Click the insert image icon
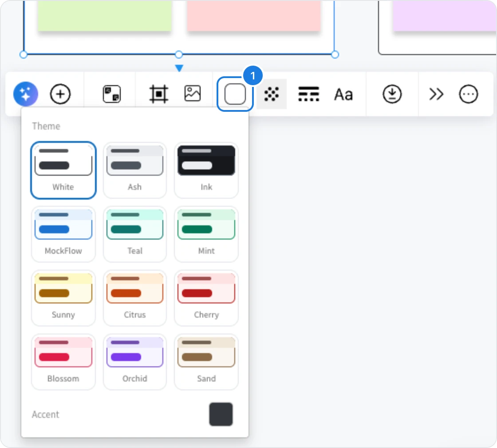Image resolution: width=497 pixels, height=448 pixels. [193, 94]
